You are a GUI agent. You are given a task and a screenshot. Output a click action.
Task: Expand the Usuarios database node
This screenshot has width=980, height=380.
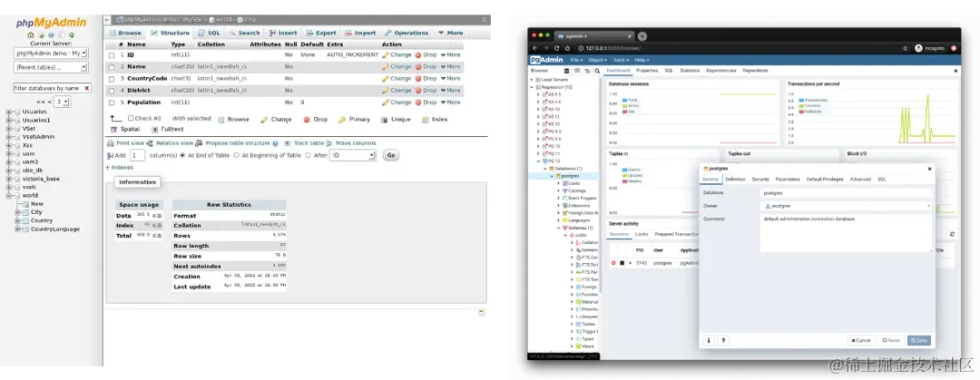coord(9,112)
